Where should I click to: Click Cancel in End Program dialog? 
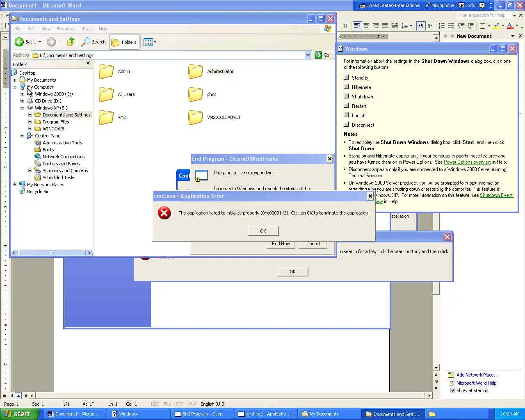313,244
